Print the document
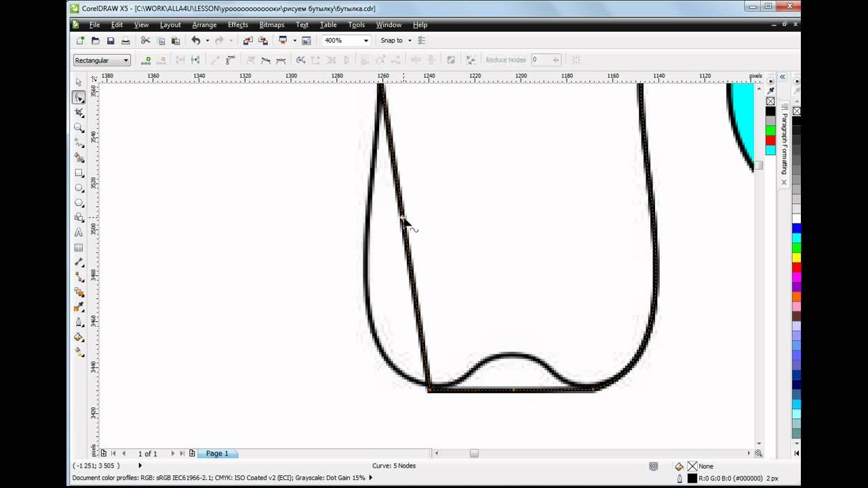The height and width of the screenshot is (488, 868). click(125, 41)
